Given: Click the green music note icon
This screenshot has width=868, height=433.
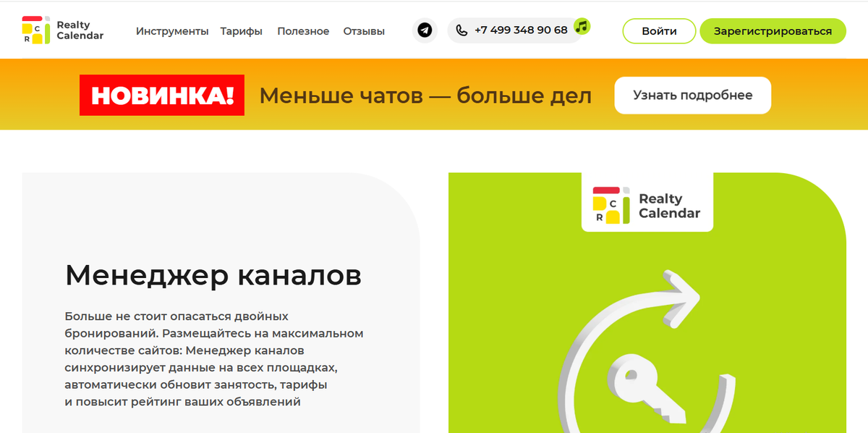Looking at the screenshot, I should 582,26.
